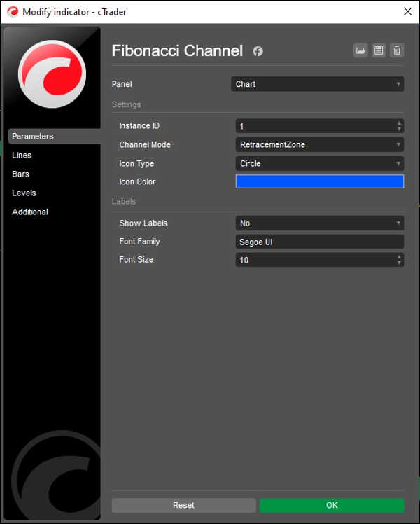This screenshot has height=524, width=420.
Task: Expand the Channel Mode dropdown
Action: coord(320,145)
